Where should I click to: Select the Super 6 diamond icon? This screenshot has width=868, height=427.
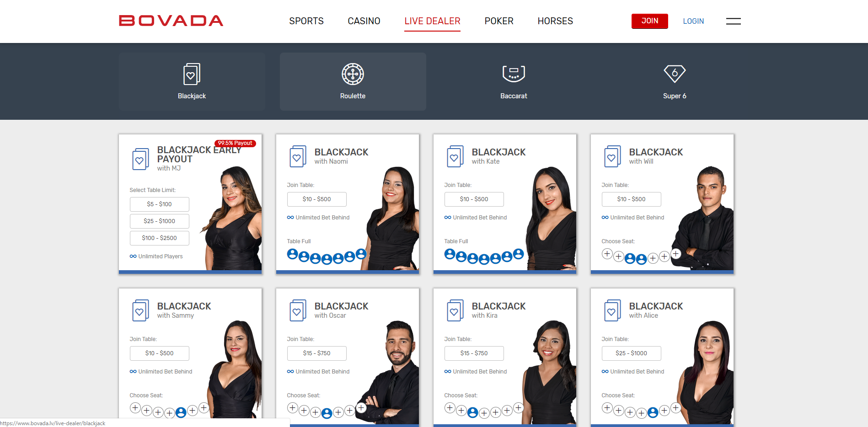pyautogui.click(x=675, y=74)
